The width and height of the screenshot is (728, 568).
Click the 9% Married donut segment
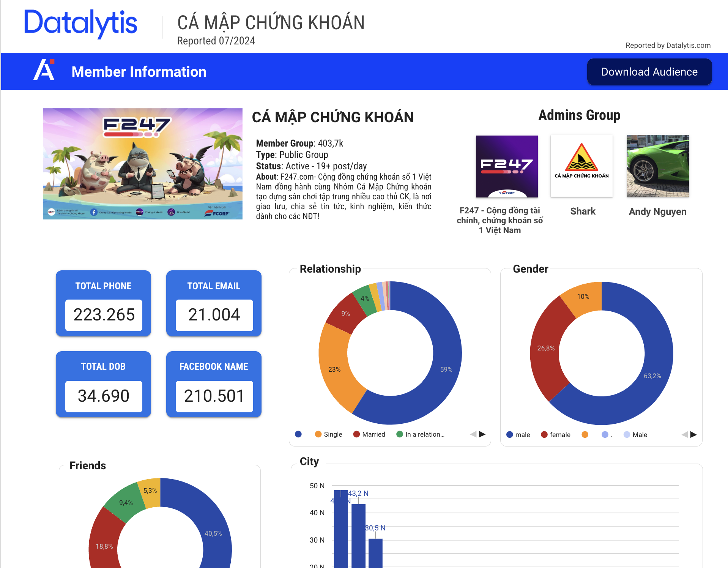[345, 314]
